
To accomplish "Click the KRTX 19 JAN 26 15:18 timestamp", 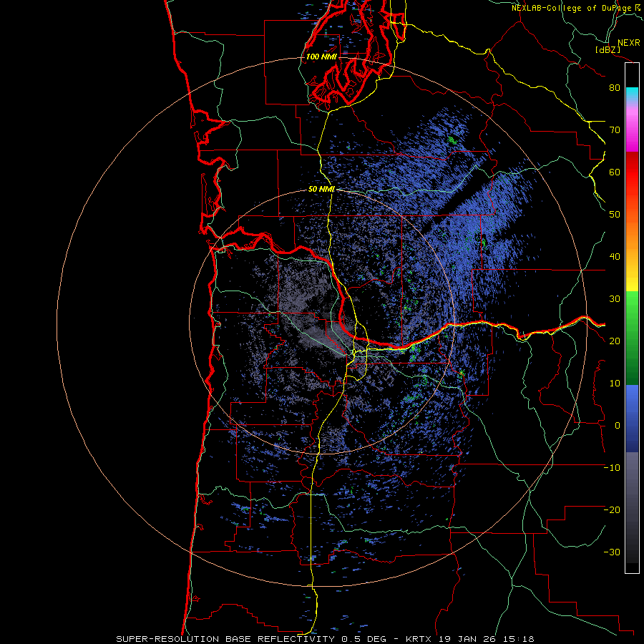I will (470, 639).
